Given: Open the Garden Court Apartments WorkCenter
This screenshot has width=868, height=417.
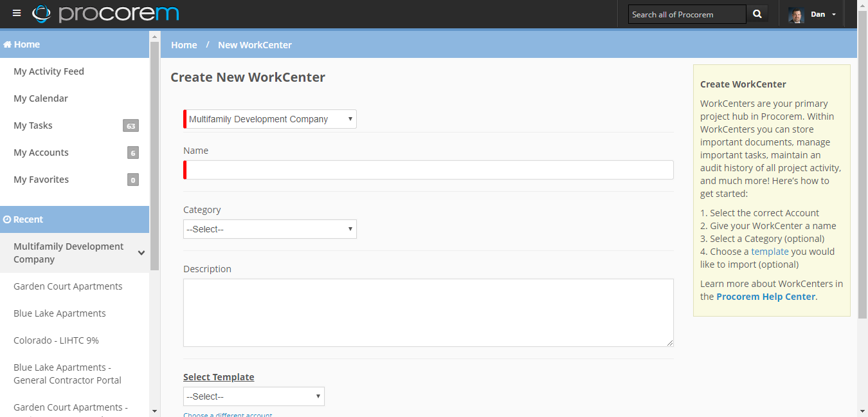Looking at the screenshot, I should coord(68,286).
